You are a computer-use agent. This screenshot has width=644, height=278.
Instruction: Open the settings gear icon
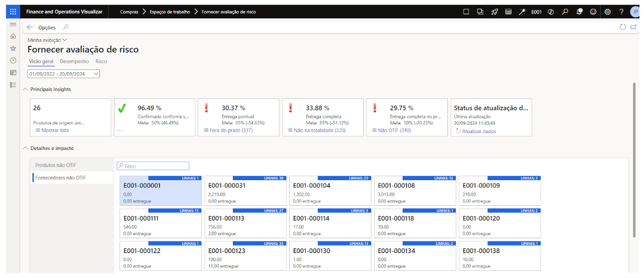pyautogui.click(x=608, y=11)
